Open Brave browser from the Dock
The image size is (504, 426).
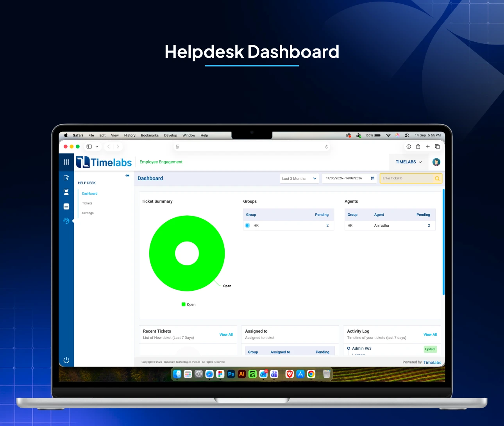290,374
